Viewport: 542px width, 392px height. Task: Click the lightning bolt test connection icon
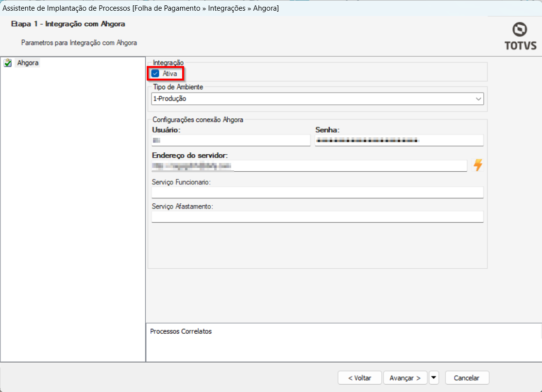(478, 165)
